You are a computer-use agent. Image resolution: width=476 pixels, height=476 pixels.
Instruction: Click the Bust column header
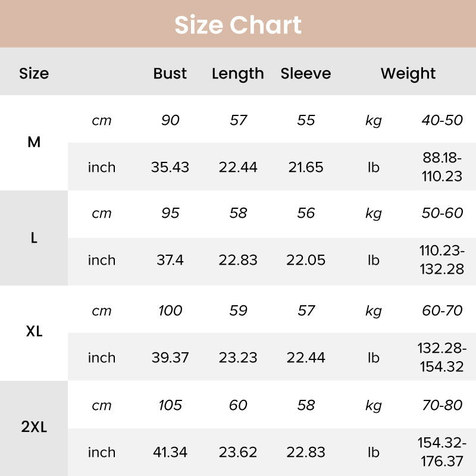point(170,74)
